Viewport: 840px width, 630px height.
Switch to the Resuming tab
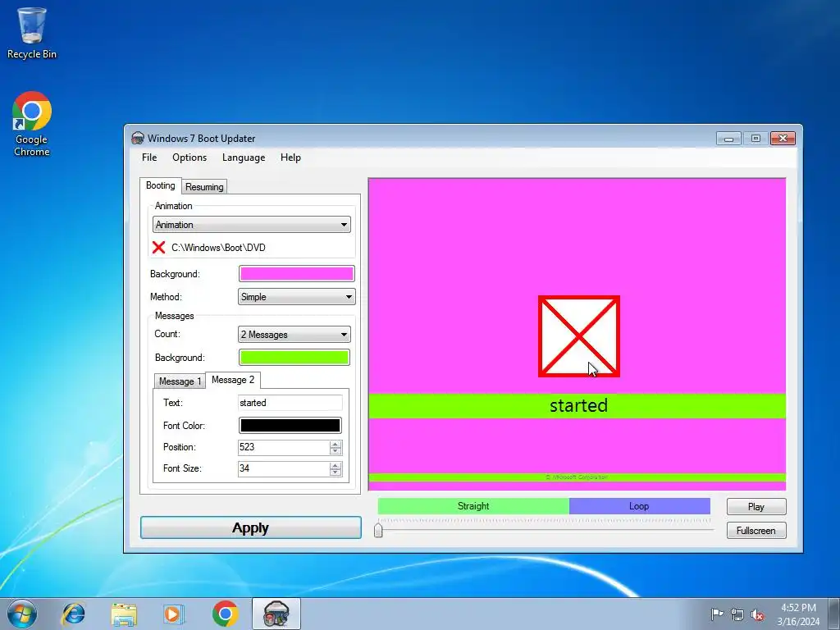click(x=204, y=186)
